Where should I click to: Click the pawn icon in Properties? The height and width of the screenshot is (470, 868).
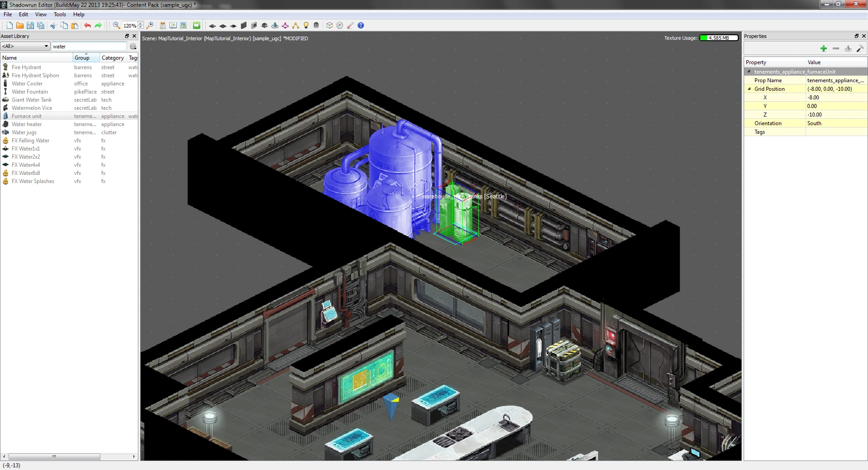848,48
